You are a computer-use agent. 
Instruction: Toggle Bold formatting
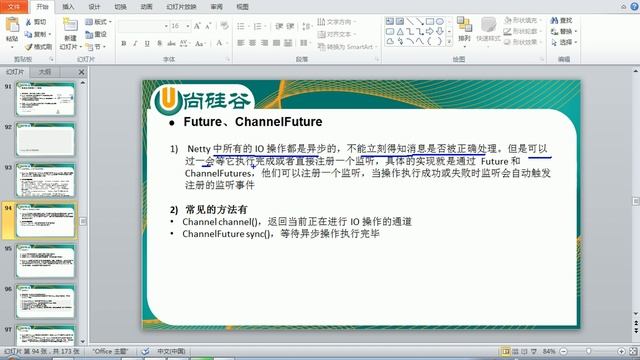pyautogui.click(x=124, y=43)
